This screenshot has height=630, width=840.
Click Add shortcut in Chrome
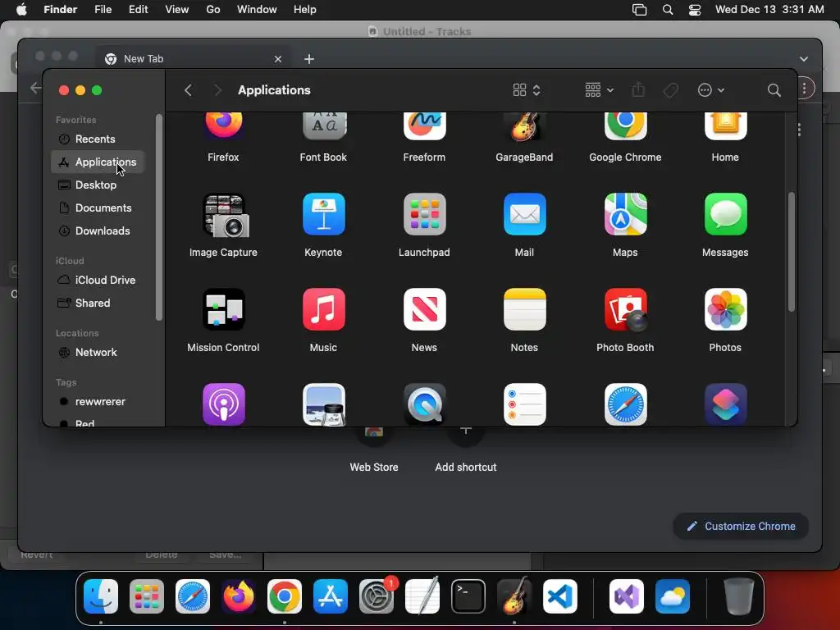pos(466,450)
